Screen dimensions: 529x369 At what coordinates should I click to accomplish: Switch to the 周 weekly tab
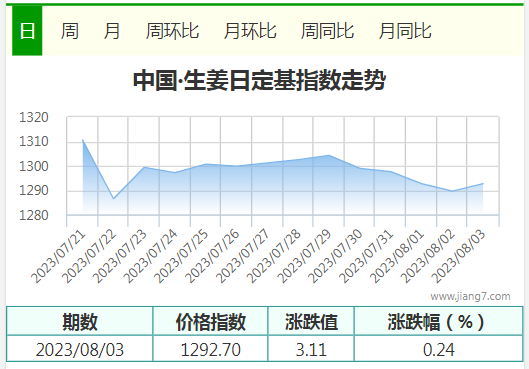coord(70,31)
